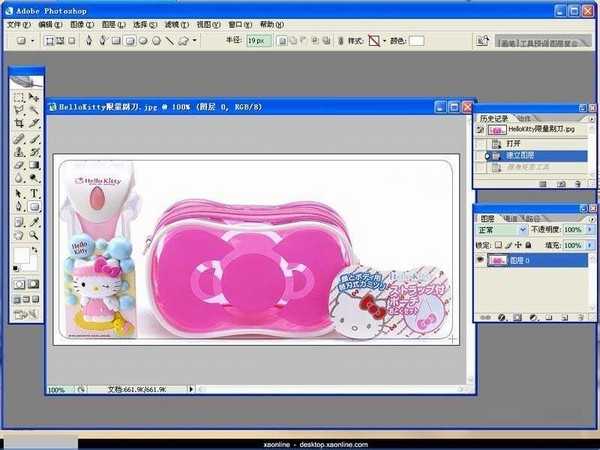Select the rounded rectangle shape in the options bar
This screenshot has height=450, width=600.
point(130,41)
